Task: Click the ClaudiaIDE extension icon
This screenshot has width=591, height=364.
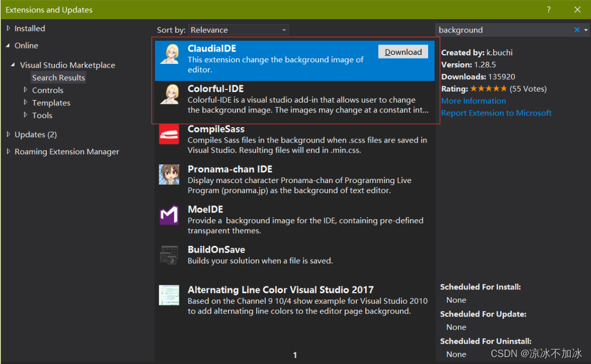Action: click(x=169, y=54)
